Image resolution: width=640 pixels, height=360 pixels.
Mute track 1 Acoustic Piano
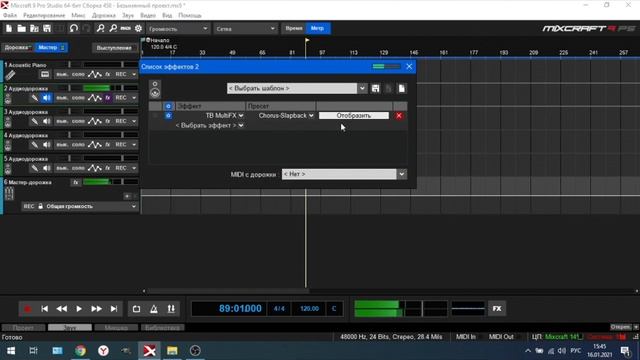(62, 74)
